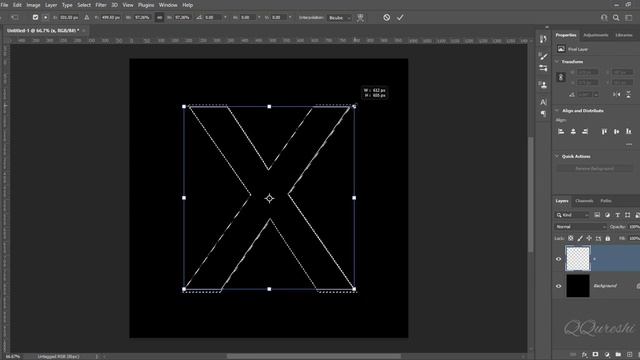This screenshot has height=360, width=640.
Task: Toggle relative positioning triangle icon
Action: 87,18
